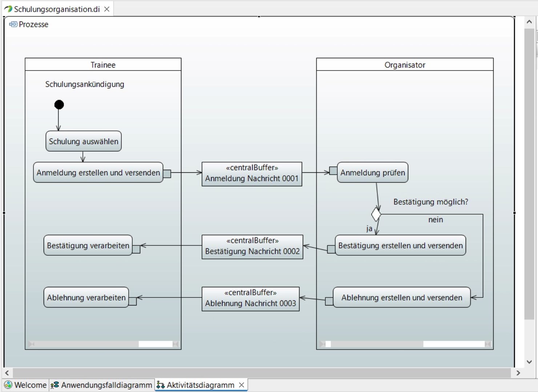The width and height of the screenshot is (538, 392).
Task: Click the editor vertical scrollbar thumb
Action: click(529, 175)
